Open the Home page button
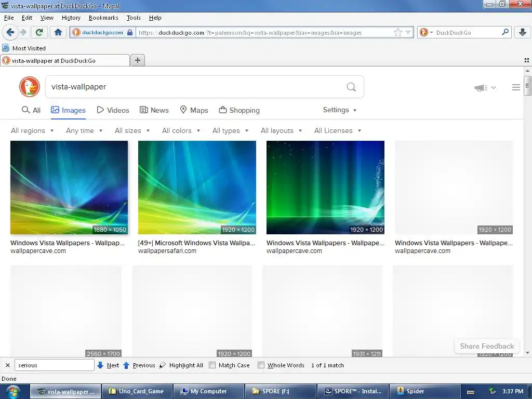 pos(58,33)
